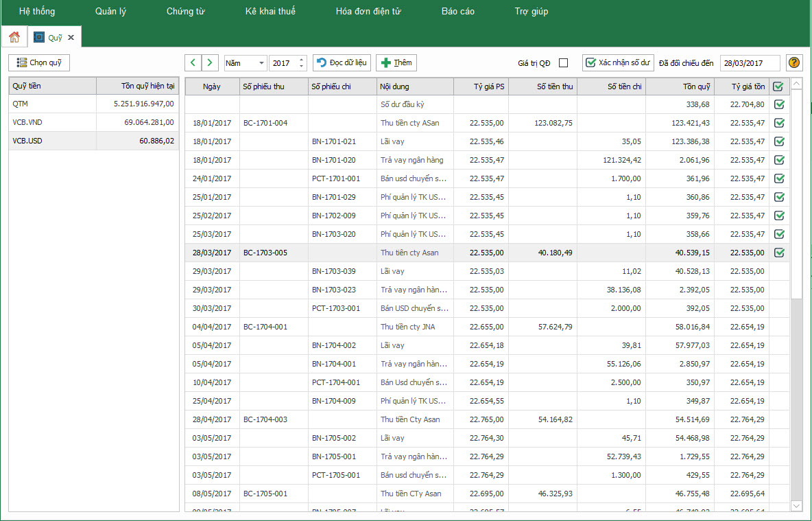
Task: Click the Xác nhận số dư button
Action: click(x=617, y=62)
